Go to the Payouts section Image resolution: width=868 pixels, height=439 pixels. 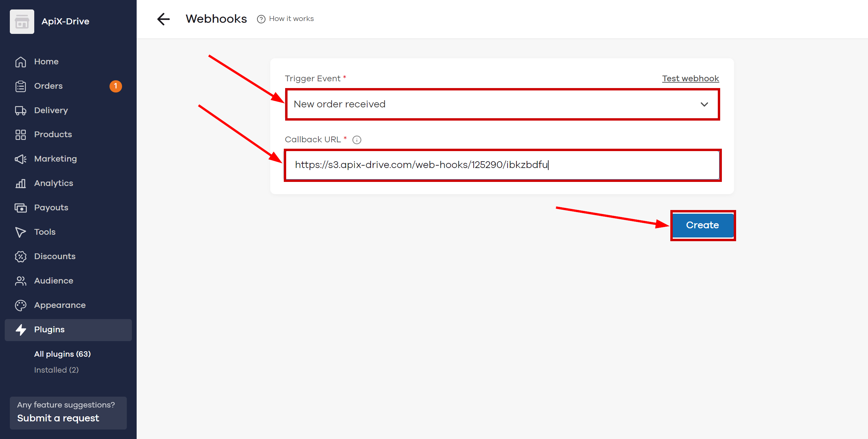(68, 208)
